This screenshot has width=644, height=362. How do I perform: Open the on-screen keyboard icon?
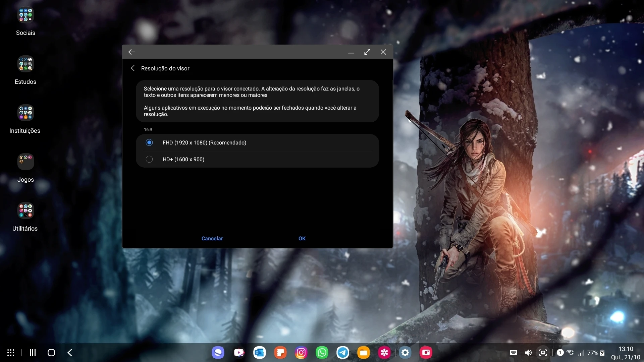pyautogui.click(x=513, y=353)
